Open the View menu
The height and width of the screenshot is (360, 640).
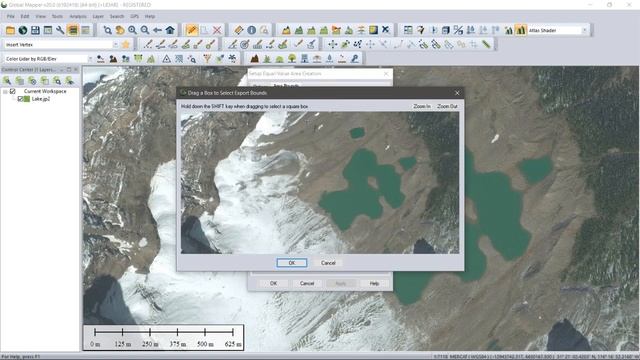click(x=40, y=16)
